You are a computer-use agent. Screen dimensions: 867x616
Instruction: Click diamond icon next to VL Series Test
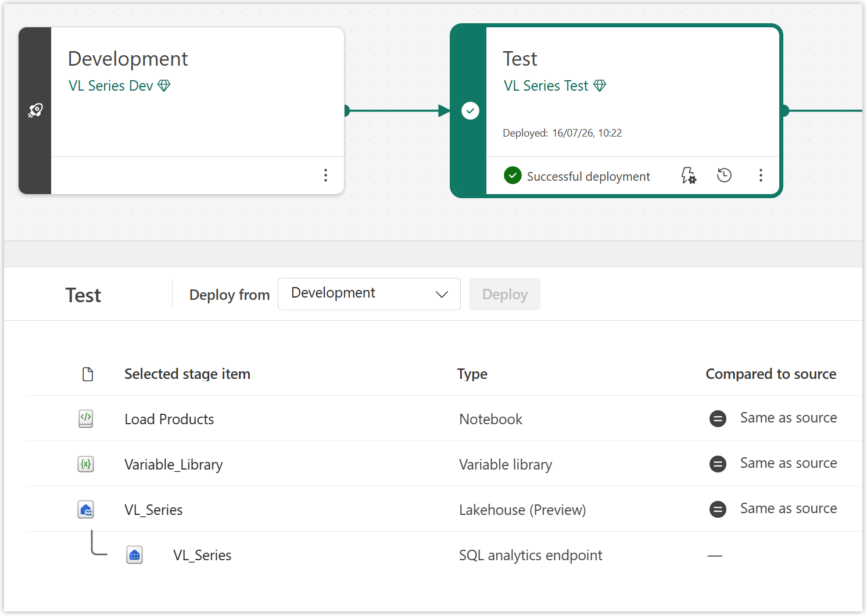(x=600, y=86)
